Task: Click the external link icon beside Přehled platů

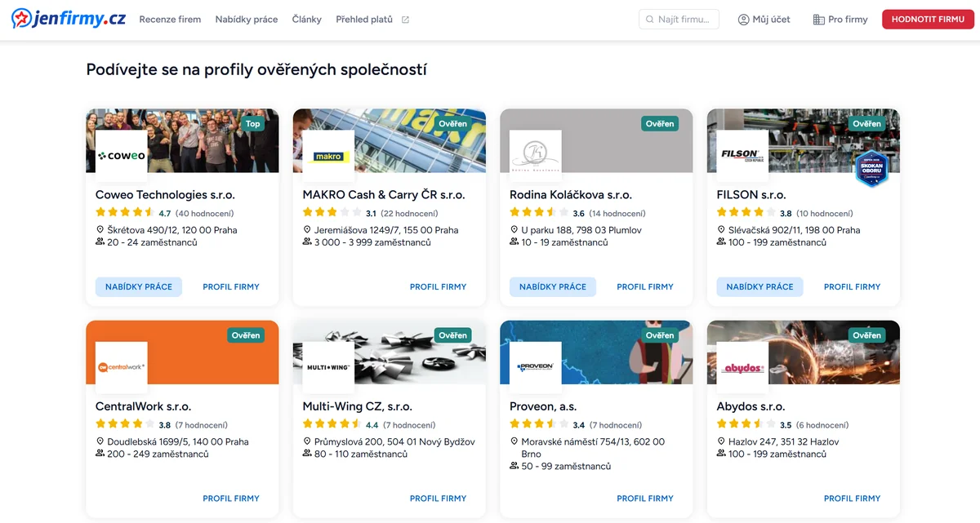Action: (406, 20)
